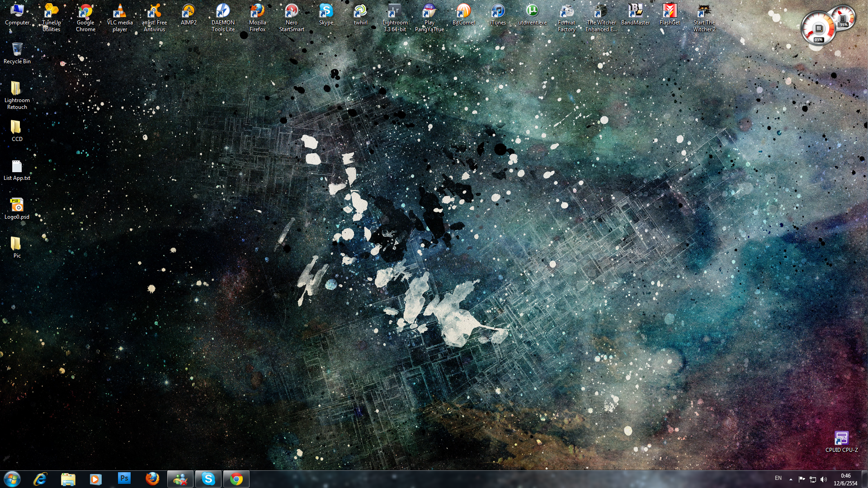Open the avast! Free Antivirus shortcut
Viewport: 868px width, 488px height.
[154, 18]
